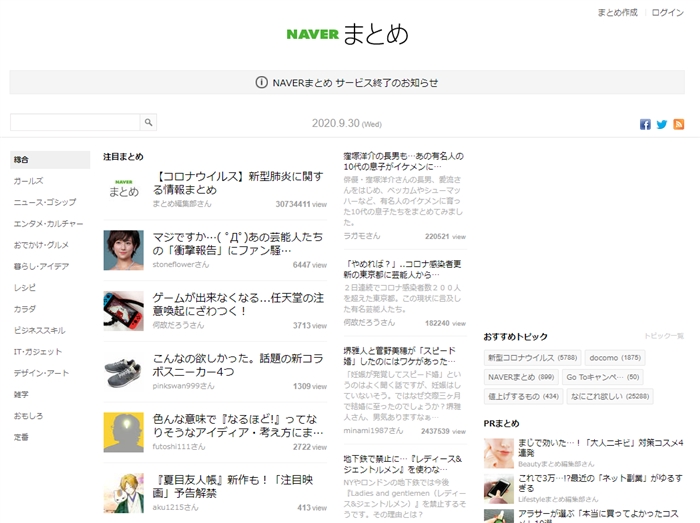
Task: Open マジですか 衝撃報告 article
Action: 238,244
